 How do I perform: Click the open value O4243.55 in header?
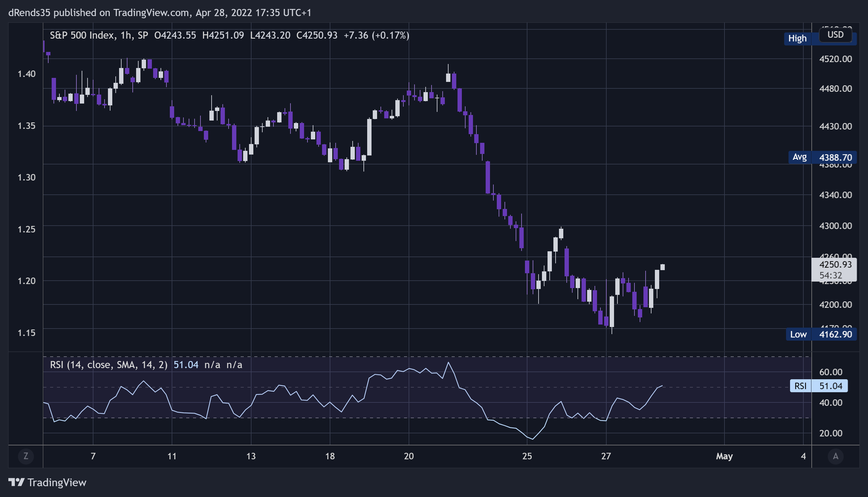pos(175,36)
